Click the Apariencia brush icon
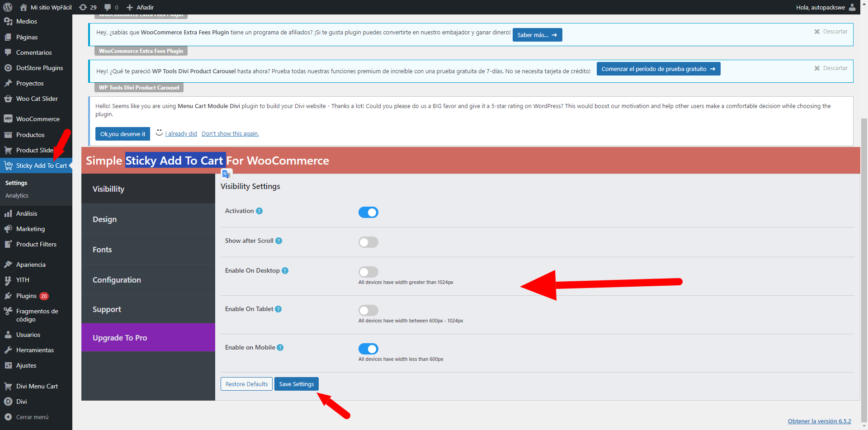868x430 pixels. pos(8,265)
